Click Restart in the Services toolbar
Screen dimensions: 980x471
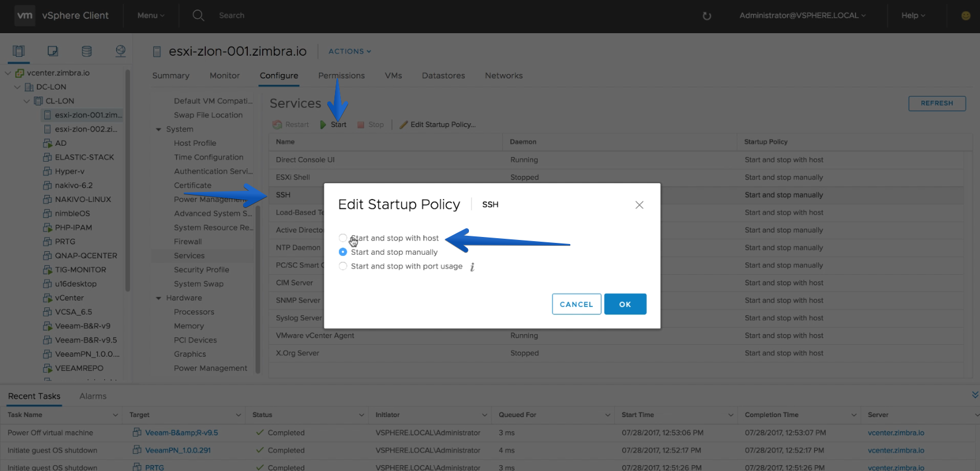291,124
